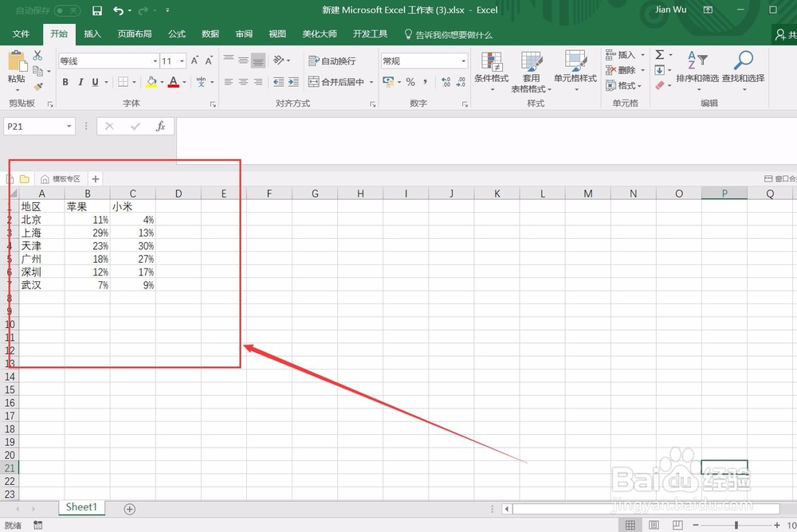Image resolution: width=797 pixels, height=532 pixels.
Task: Click the Decrease Indent icon
Action: point(278,82)
